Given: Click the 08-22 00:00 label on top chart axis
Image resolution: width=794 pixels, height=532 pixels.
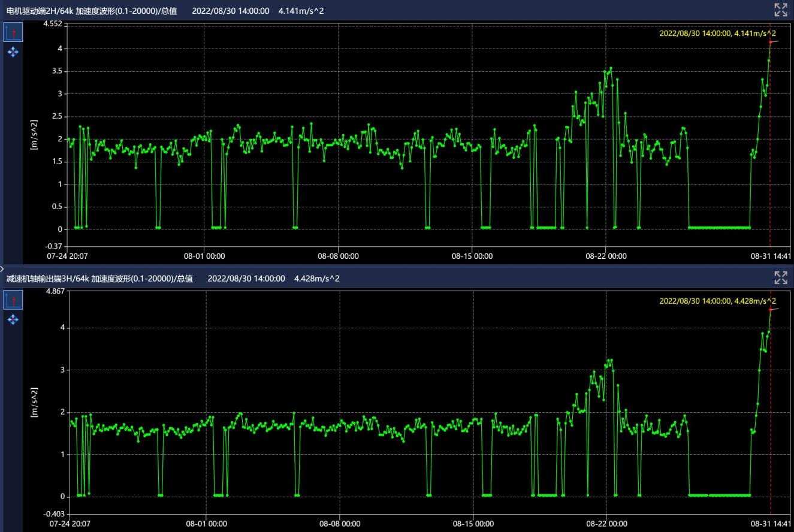Looking at the screenshot, I should [606, 256].
